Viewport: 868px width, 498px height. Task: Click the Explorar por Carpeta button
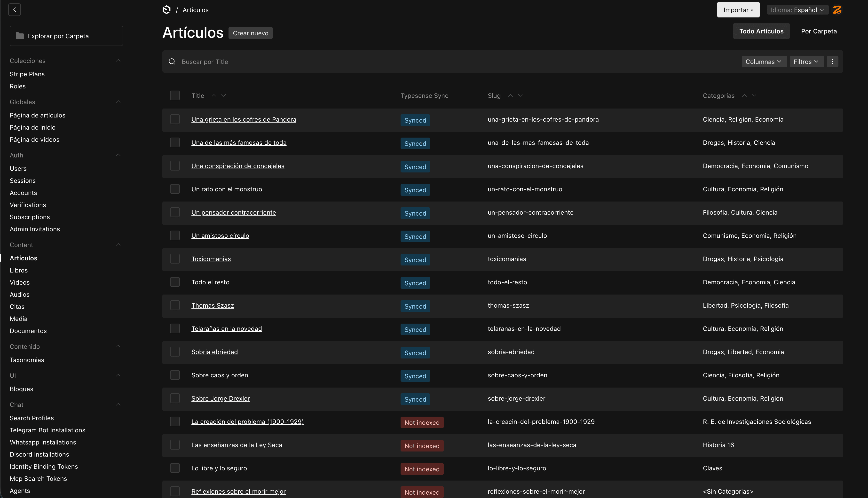pyautogui.click(x=66, y=36)
